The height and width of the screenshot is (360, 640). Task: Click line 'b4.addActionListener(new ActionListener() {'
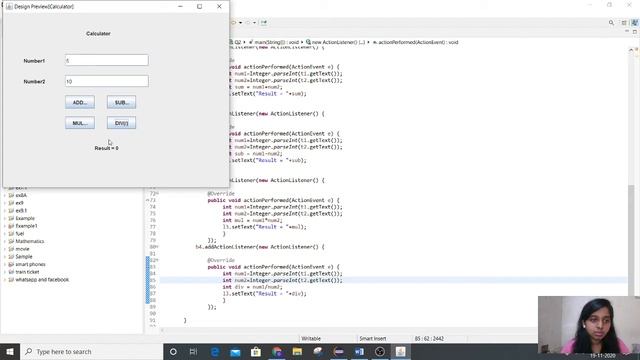260,247
